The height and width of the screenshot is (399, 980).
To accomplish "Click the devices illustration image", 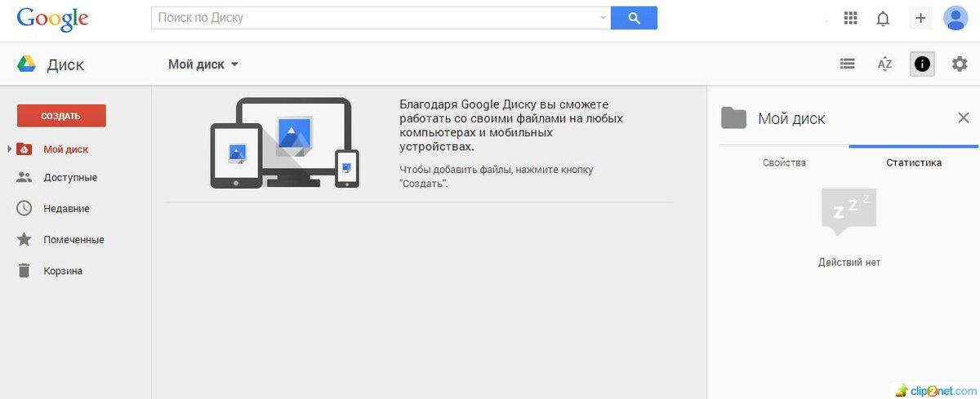I will click(284, 143).
